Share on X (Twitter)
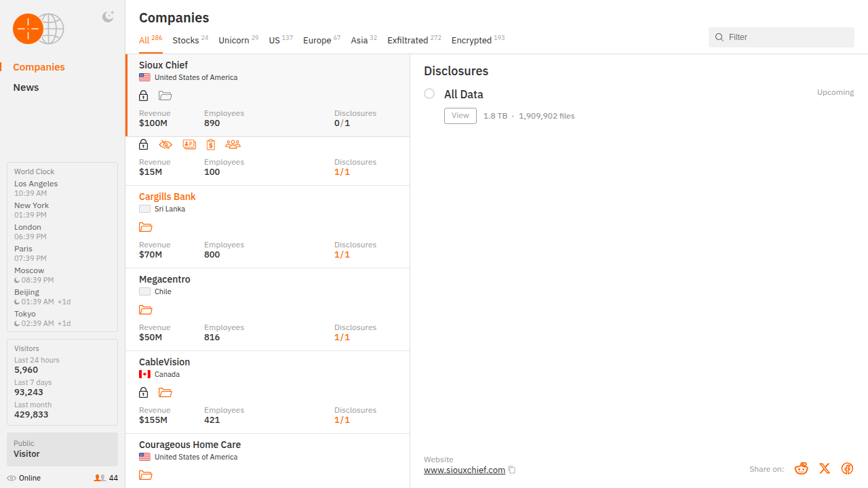Image resolution: width=868 pixels, height=488 pixels. (x=825, y=468)
